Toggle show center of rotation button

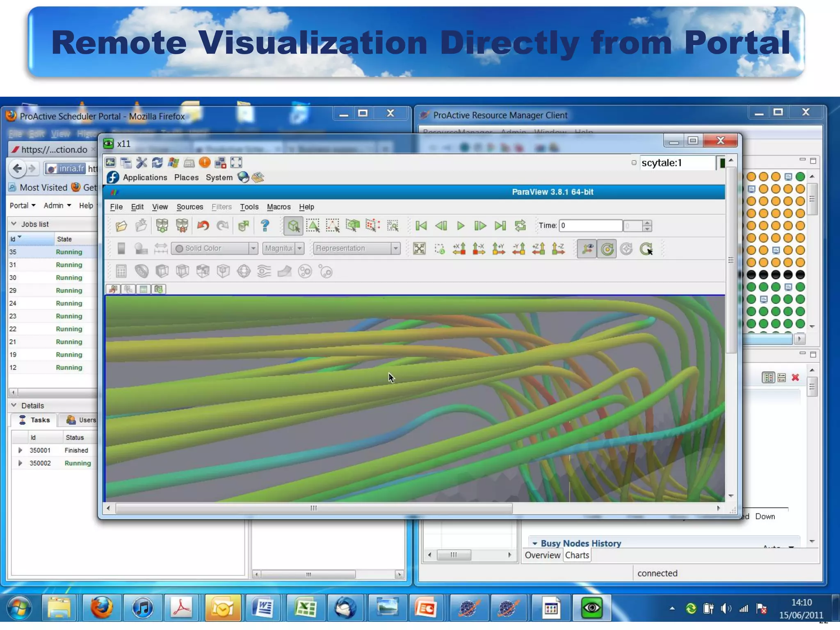(x=607, y=249)
